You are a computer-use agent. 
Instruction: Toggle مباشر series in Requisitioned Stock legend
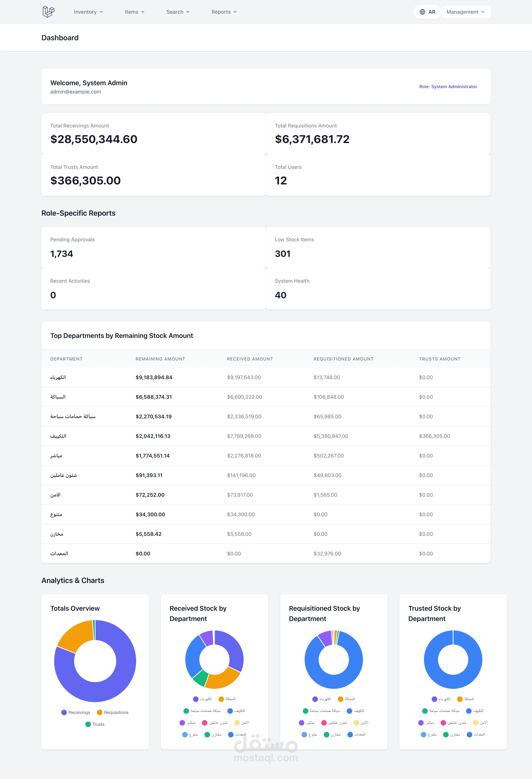click(x=310, y=723)
